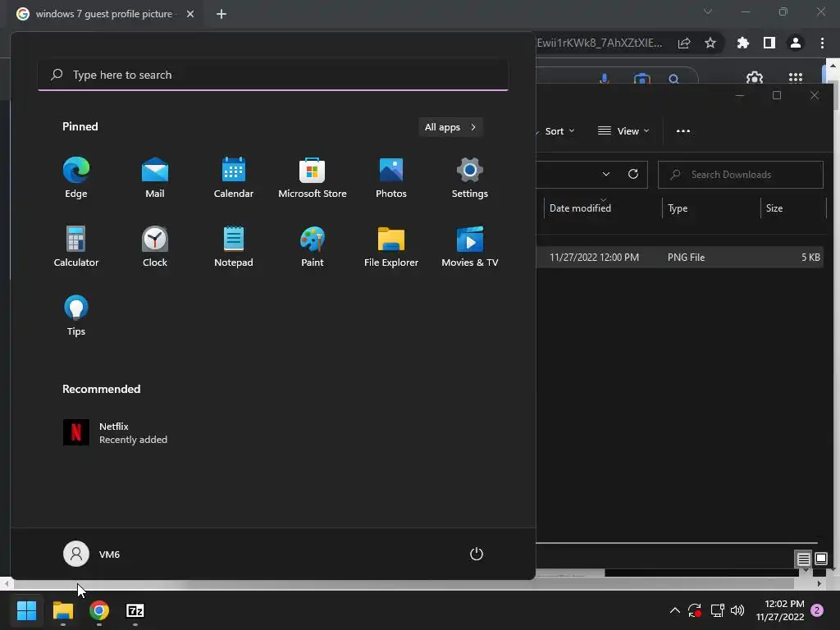
Task: Open the Sort dropdown in File Explorer
Action: pyautogui.click(x=559, y=131)
